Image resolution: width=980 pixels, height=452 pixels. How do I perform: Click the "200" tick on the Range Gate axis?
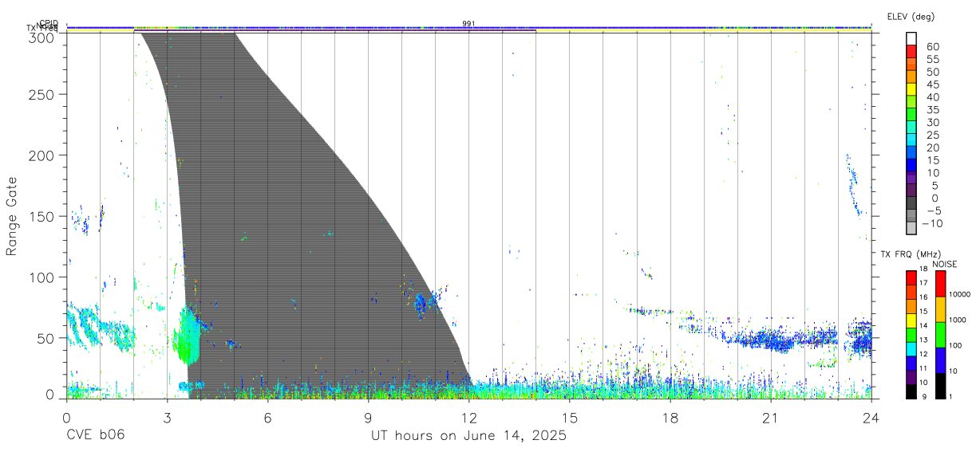pyautogui.click(x=41, y=155)
